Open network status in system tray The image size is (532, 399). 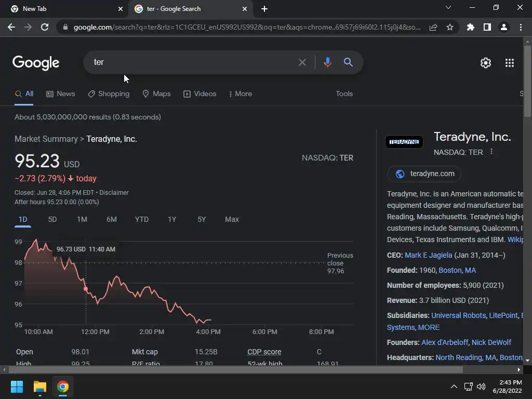[x=469, y=387]
